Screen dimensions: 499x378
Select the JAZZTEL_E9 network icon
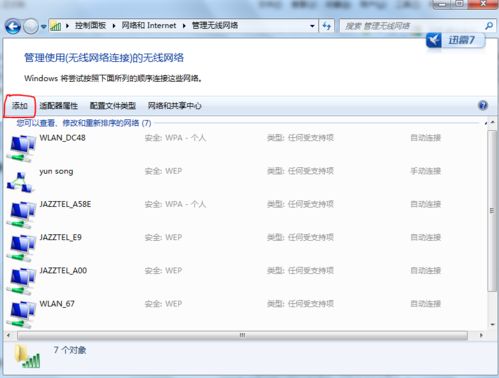[x=21, y=248]
